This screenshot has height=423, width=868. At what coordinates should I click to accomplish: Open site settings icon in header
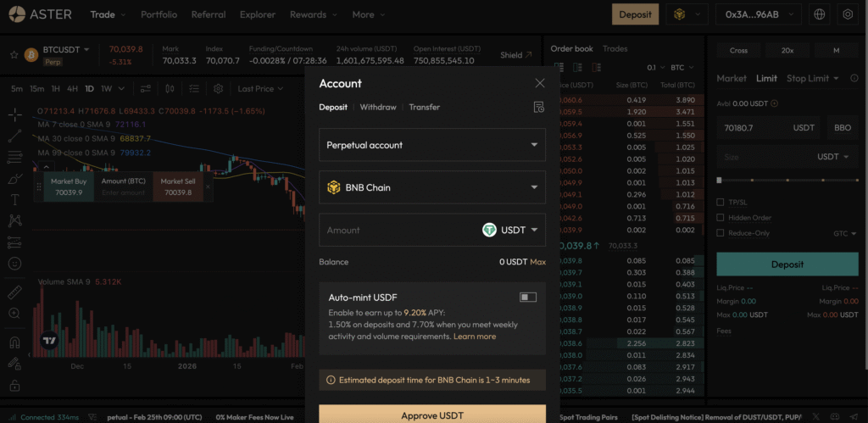[848, 15]
